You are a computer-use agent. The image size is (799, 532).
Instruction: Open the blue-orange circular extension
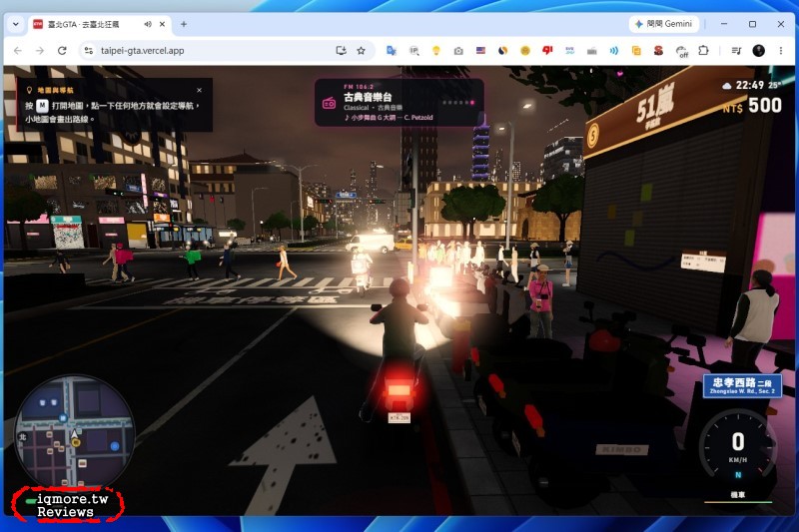click(x=503, y=50)
